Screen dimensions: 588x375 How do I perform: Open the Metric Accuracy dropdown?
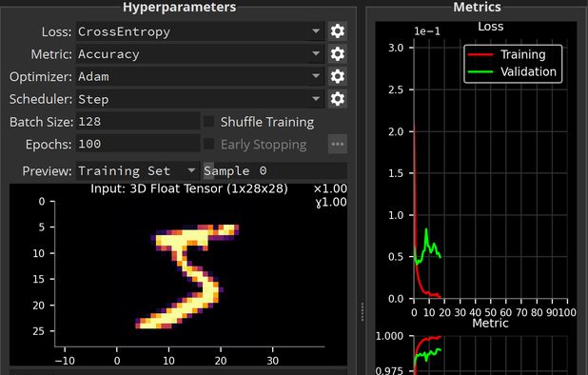pyautogui.click(x=200, y=54)
